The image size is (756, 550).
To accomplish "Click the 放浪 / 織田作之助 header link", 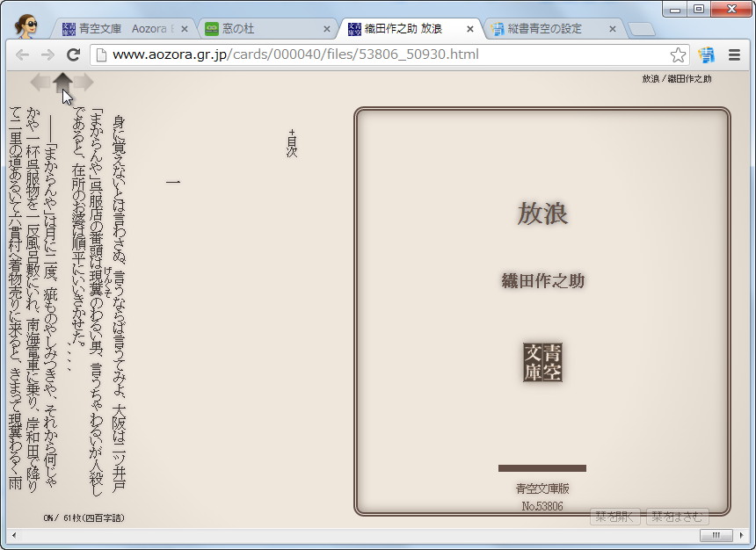I will (677, 78).
